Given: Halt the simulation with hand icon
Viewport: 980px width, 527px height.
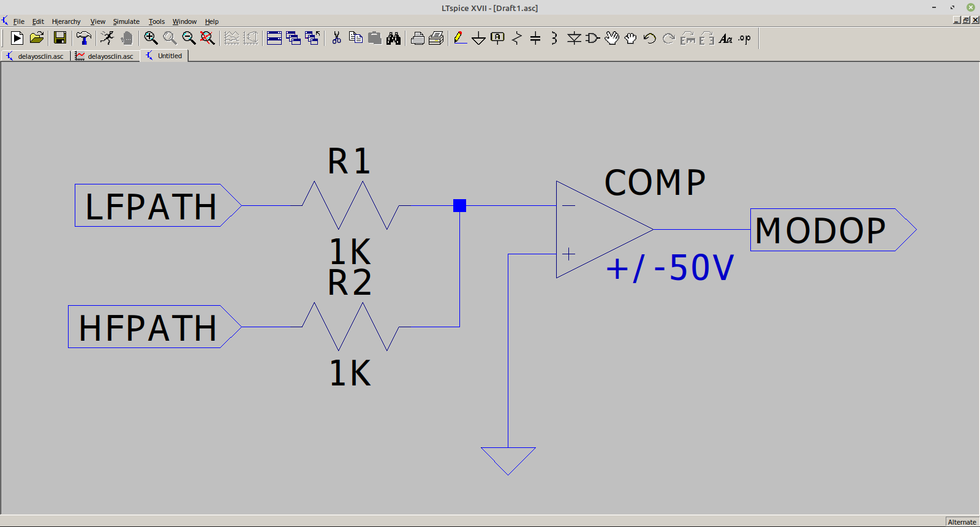Looking at the screenshot, I should [127, 38].
